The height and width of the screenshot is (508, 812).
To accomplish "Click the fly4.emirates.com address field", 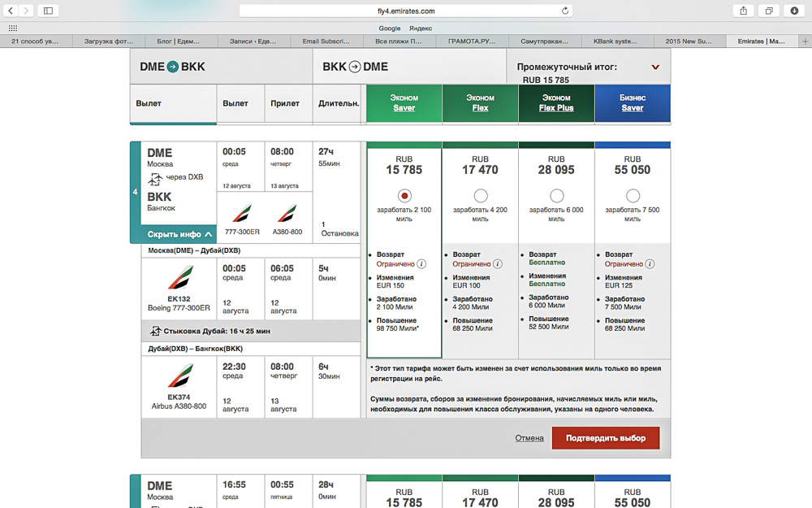I will click(x=406, y=11).
